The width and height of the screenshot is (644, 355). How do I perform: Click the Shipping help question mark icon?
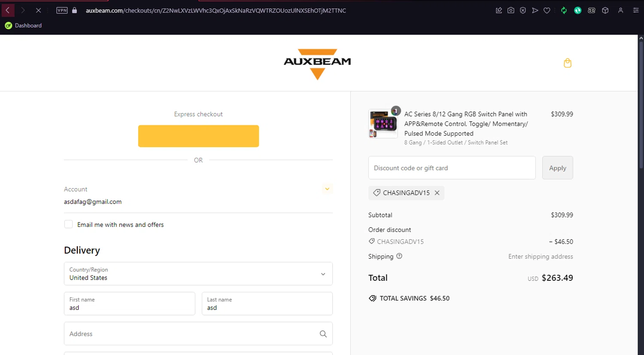tap(399, 256)
